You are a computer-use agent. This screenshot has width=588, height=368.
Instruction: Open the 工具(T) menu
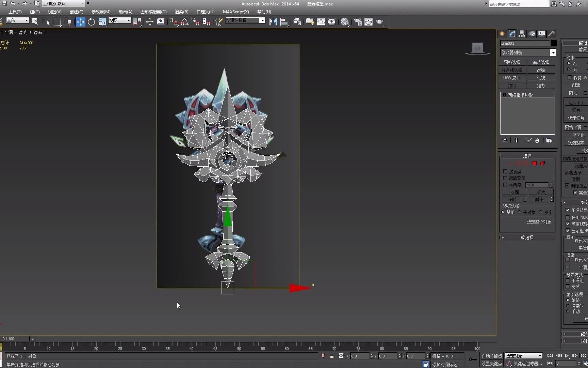[15, 12]
